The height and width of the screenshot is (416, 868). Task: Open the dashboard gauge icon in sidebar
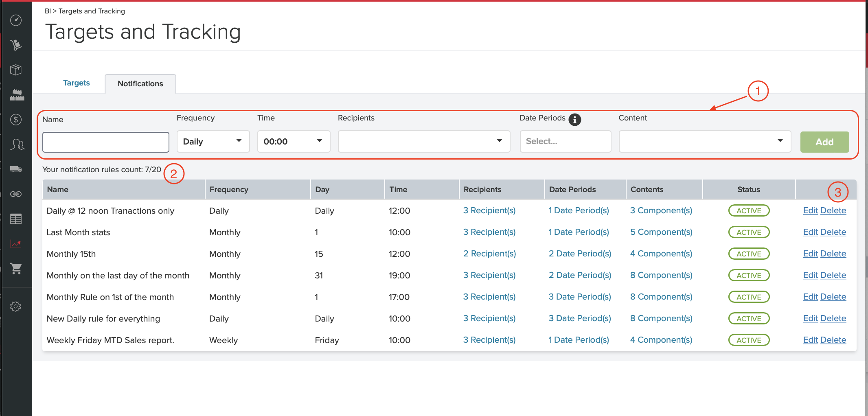pyautogui.click(x=16, y=20)
